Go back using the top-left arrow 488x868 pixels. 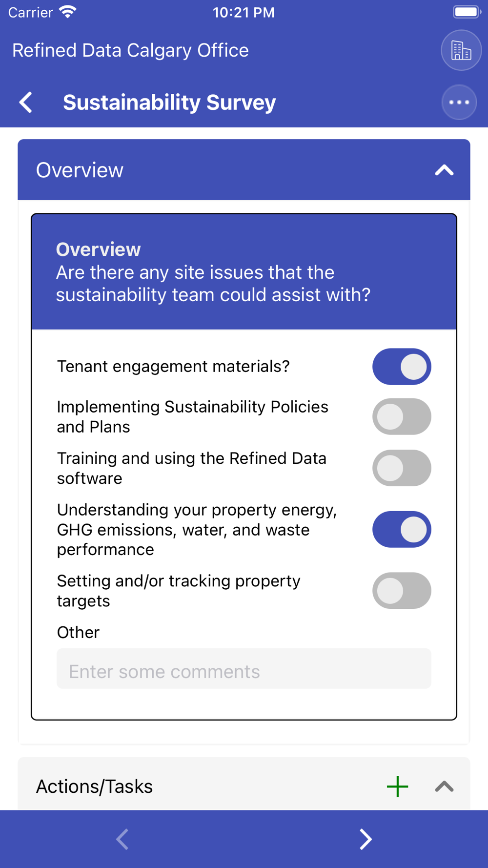tap(26, 103)
